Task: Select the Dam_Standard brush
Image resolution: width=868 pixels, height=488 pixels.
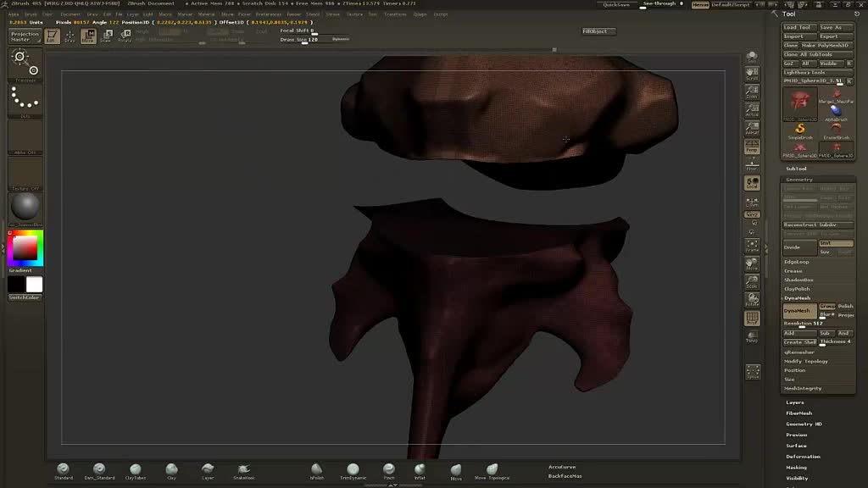Action: click(x=99, y=469)
